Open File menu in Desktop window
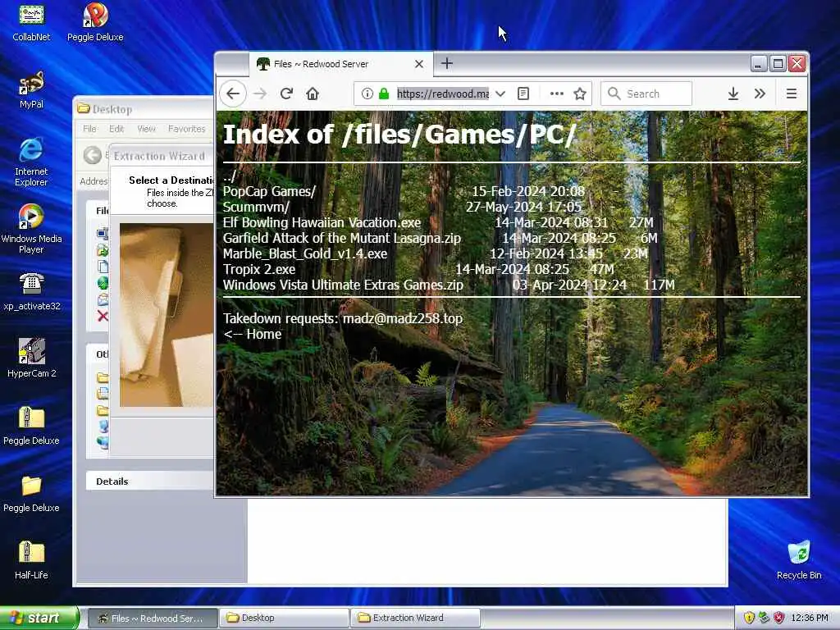840x630 pixels. point(89,129)
